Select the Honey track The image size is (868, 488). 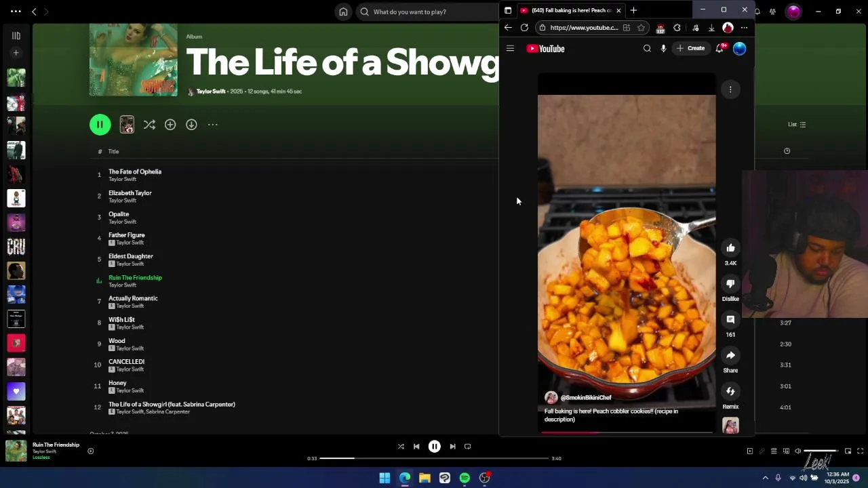[x=117, y=383]
